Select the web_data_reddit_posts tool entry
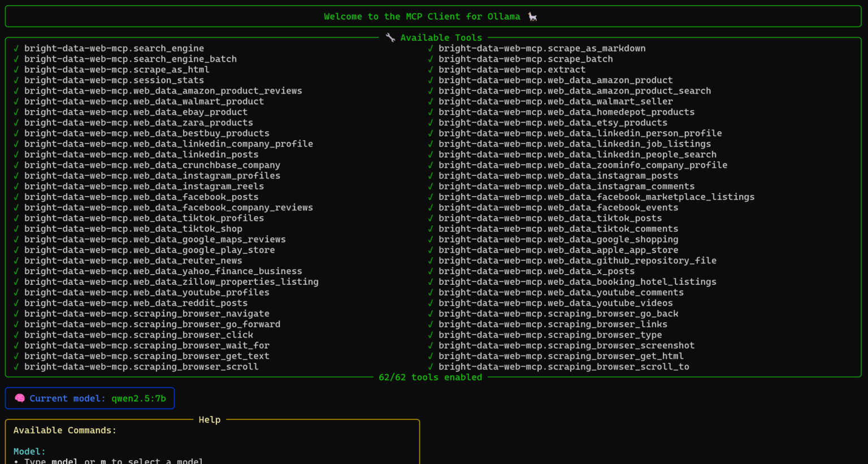Viewport: 868px width, 464px height. pos(136,303)
